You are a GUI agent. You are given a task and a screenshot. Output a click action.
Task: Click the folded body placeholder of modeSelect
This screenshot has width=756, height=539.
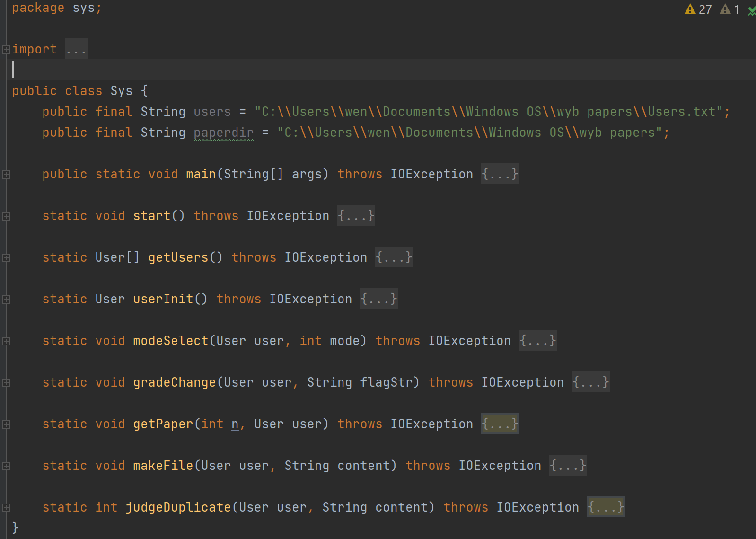point(538,341)
